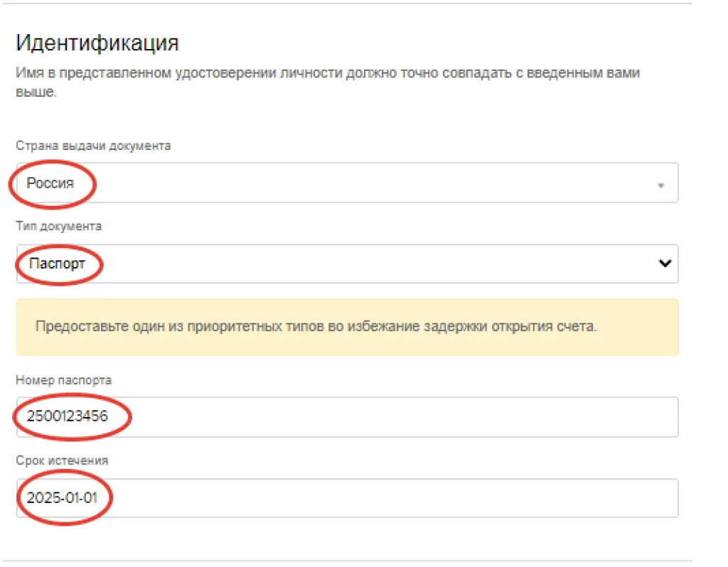Image resolution: width=728 pixels, height=567 pixels.
Task: Click the 'Срок истечения' label
Action: click(62, 460)
